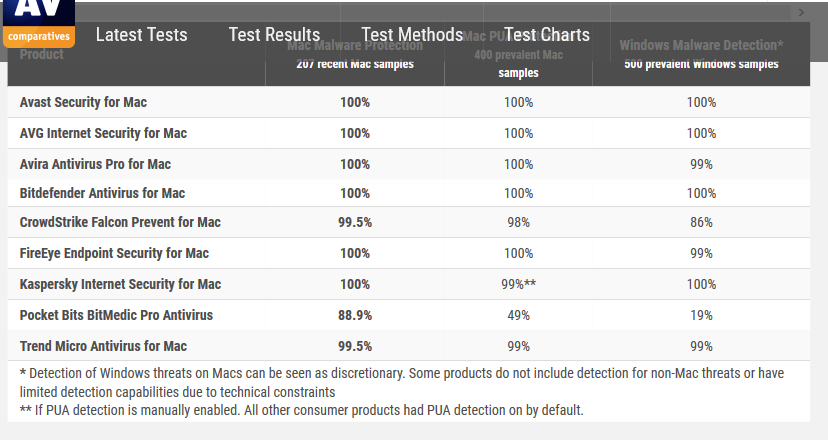Click the AV-Comparatives logo
This screenshot has width=828, height=440.
click(38, 23)
